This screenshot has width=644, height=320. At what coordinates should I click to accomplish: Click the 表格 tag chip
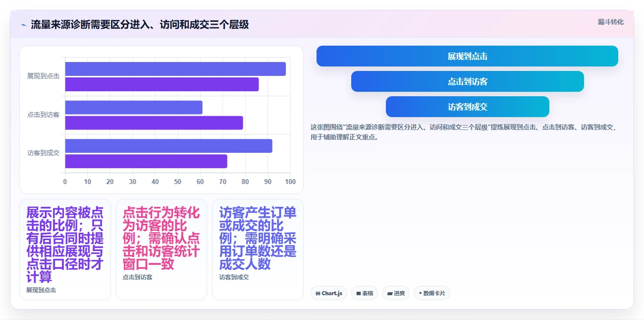365,293
